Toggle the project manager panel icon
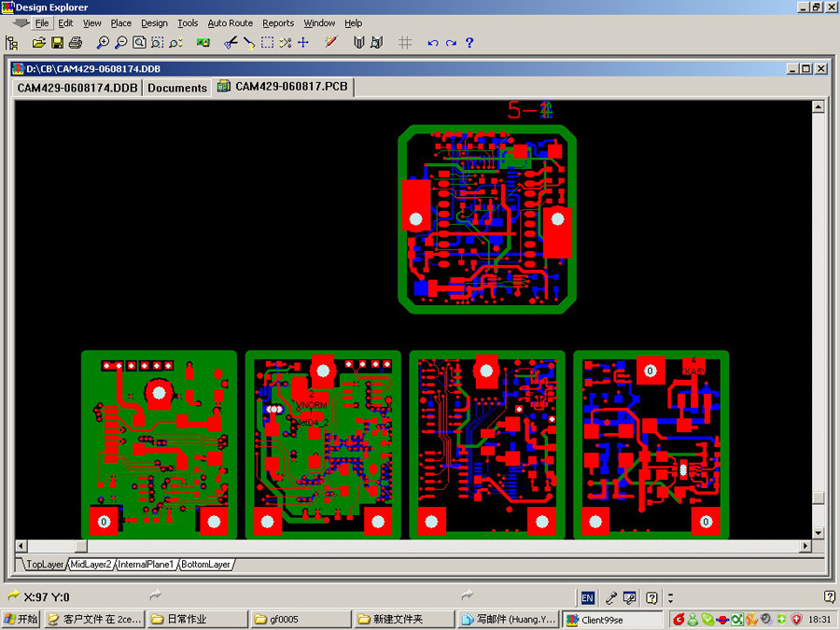840x630 pixels. point(12,43)
